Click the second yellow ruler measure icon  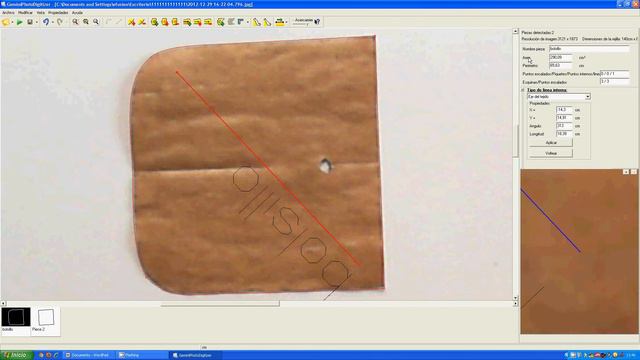[267, 22]
